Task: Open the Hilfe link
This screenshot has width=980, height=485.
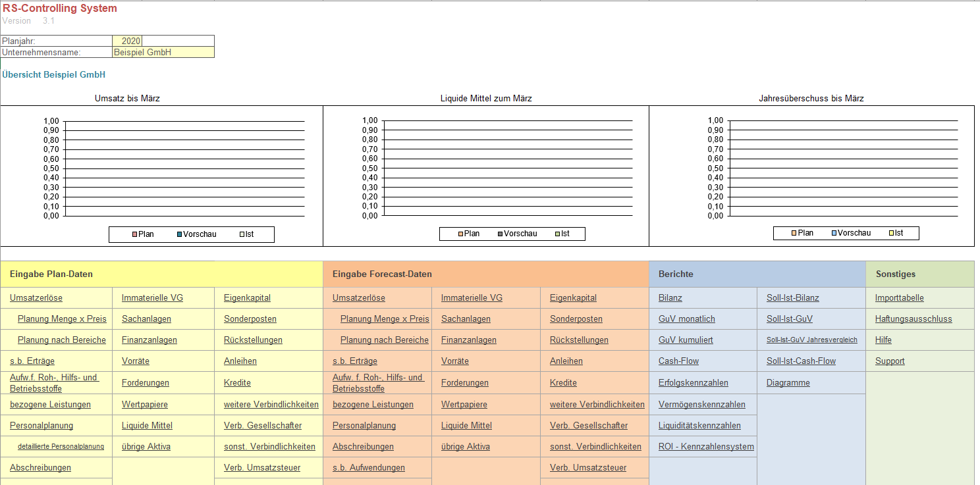Action: [883, 340]
